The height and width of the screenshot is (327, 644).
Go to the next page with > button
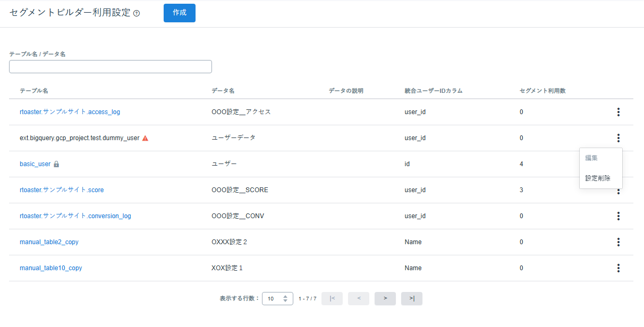(385, 298)
